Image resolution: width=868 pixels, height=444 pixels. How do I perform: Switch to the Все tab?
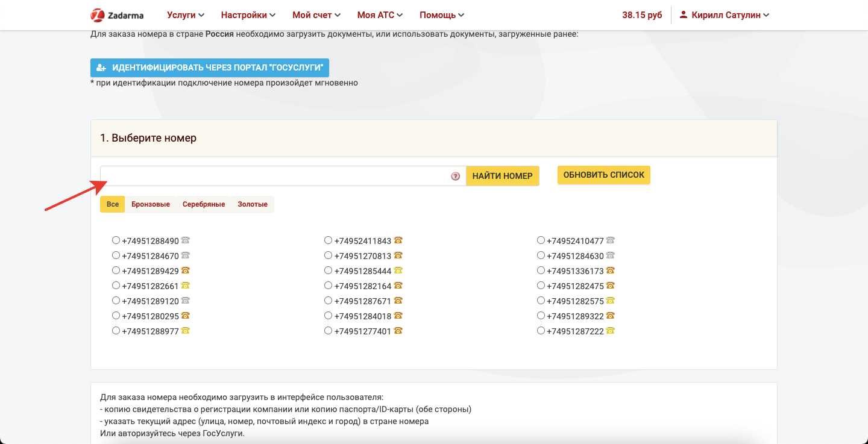[113, 204]
